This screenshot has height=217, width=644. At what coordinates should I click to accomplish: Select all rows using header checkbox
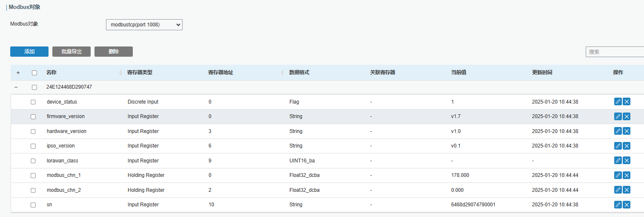[34, 72]
